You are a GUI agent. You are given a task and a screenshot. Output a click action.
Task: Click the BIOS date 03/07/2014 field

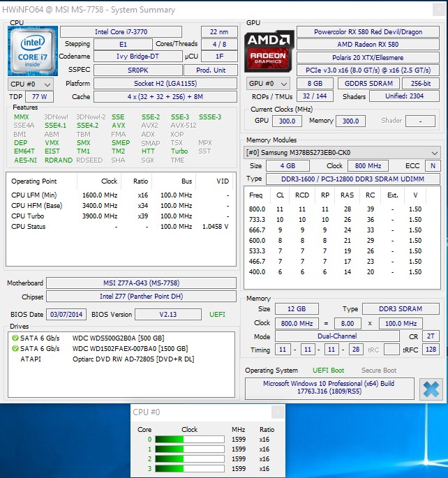pos(66,314)
